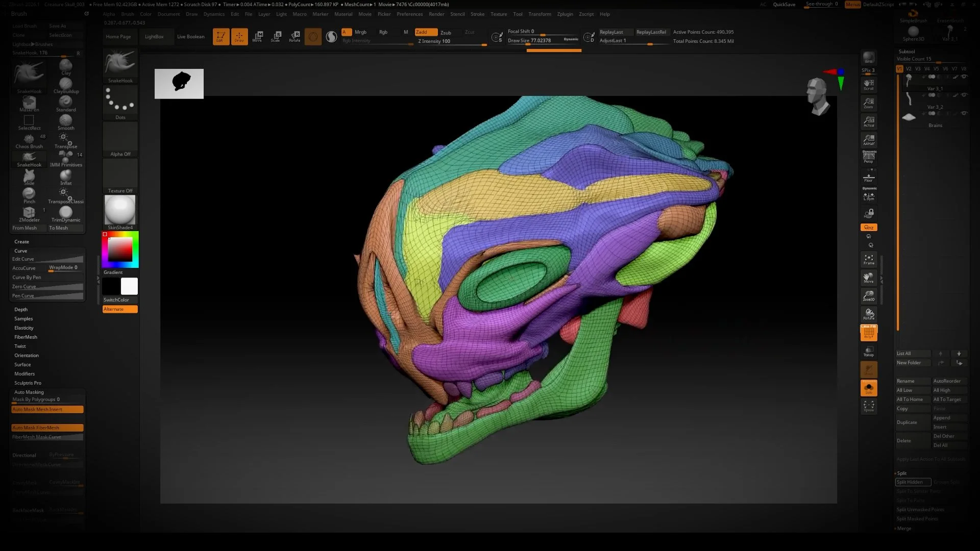Turn off the PolyF wireframe toggle
The height and width of the screenshot is (551, 980).
(x=869, y=333)
